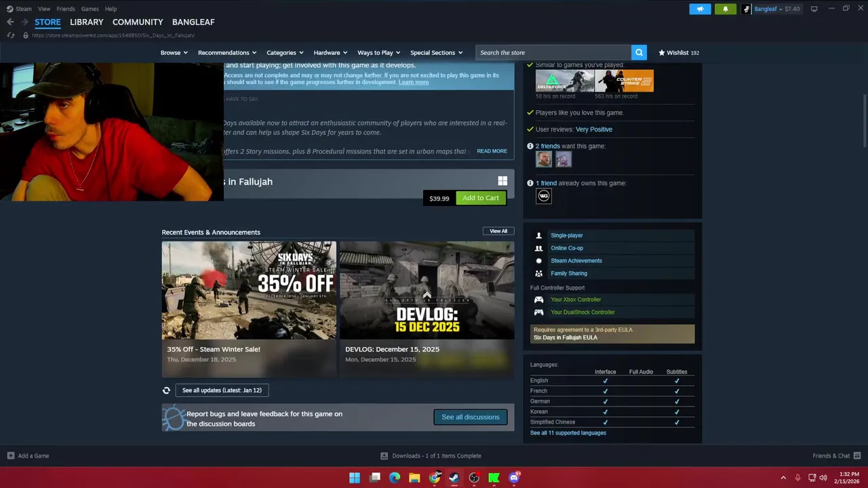Open the Friends menu
868x488 pixels.
(66, 9)
